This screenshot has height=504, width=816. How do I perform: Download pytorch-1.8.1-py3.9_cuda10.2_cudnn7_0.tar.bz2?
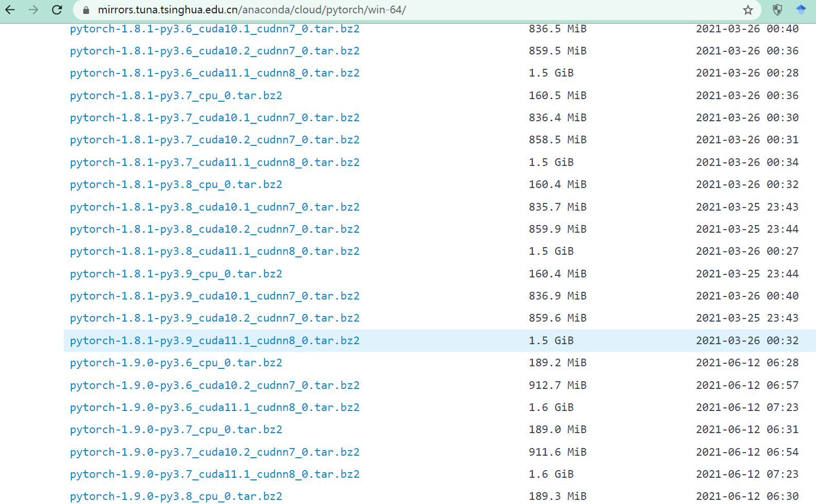pos(215,319)
